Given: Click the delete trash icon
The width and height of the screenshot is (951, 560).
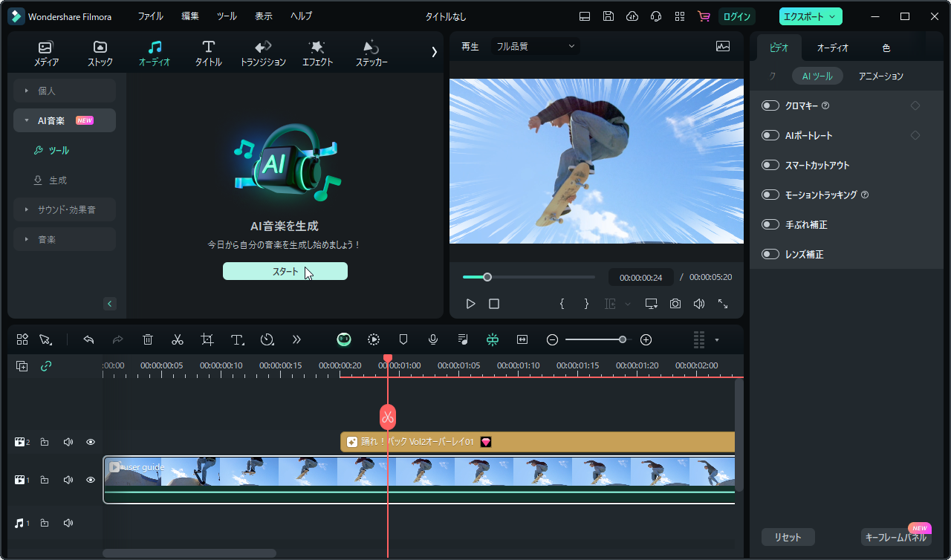Looking at the screenshot, I should click(x=148, y=339).
